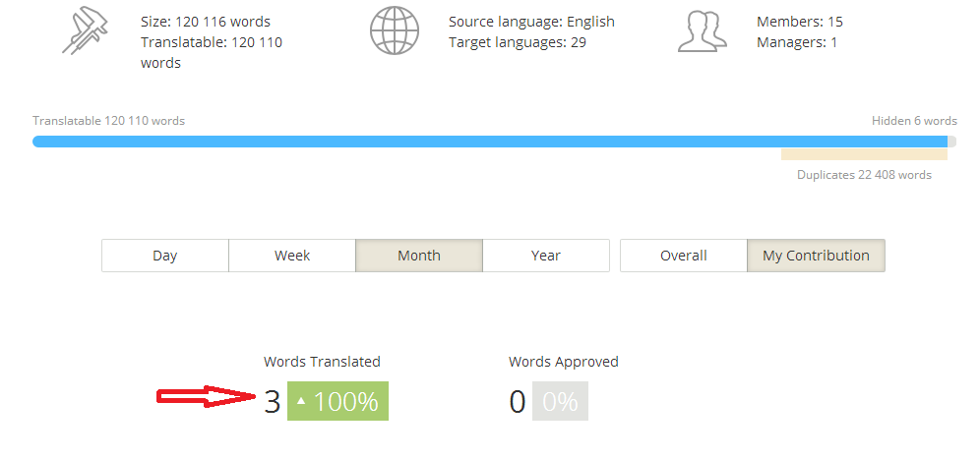Click "Managers: 1" text

click(796, 42)
